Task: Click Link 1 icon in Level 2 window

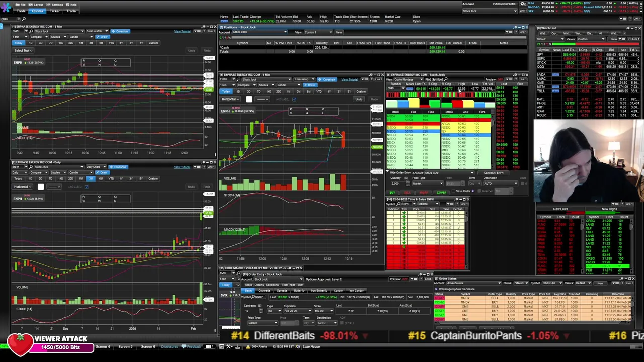Action: coord(522,79)
